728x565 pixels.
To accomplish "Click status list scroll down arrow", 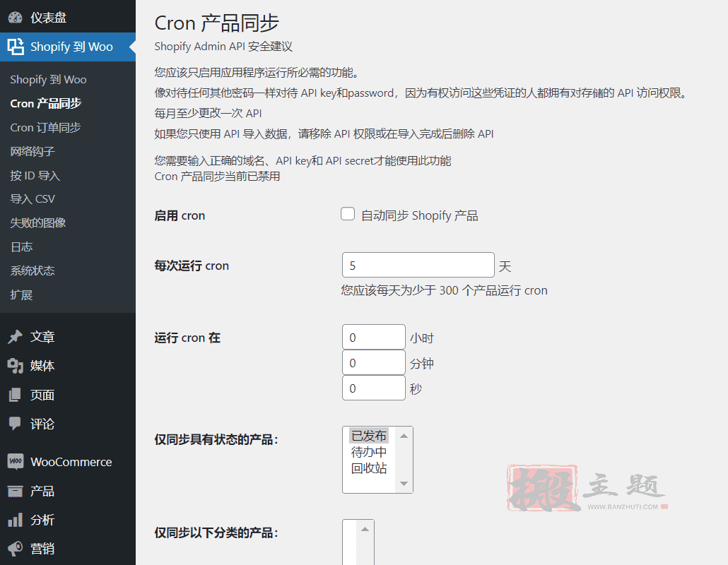I will coord(404,484).
